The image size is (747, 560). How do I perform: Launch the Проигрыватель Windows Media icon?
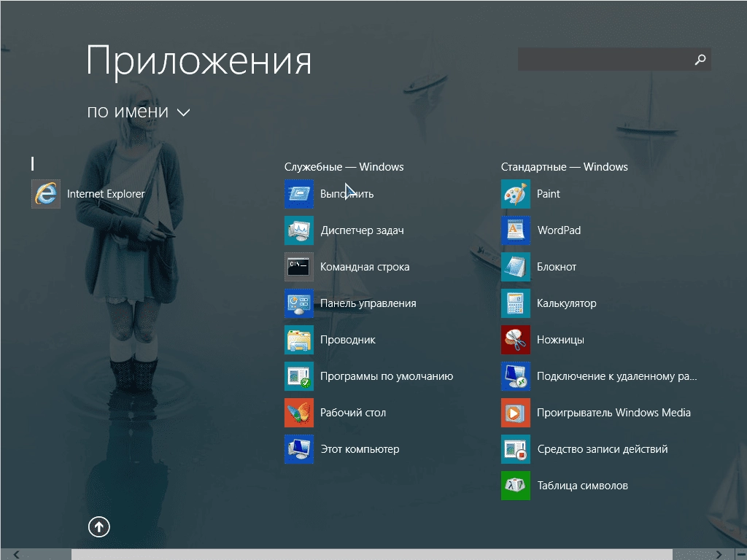click(x=516, y=413)
